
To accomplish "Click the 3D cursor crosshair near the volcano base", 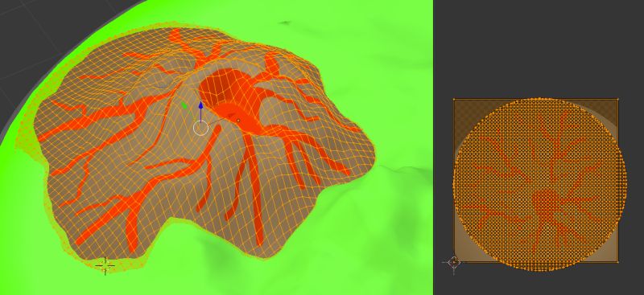I will (105, 265).
